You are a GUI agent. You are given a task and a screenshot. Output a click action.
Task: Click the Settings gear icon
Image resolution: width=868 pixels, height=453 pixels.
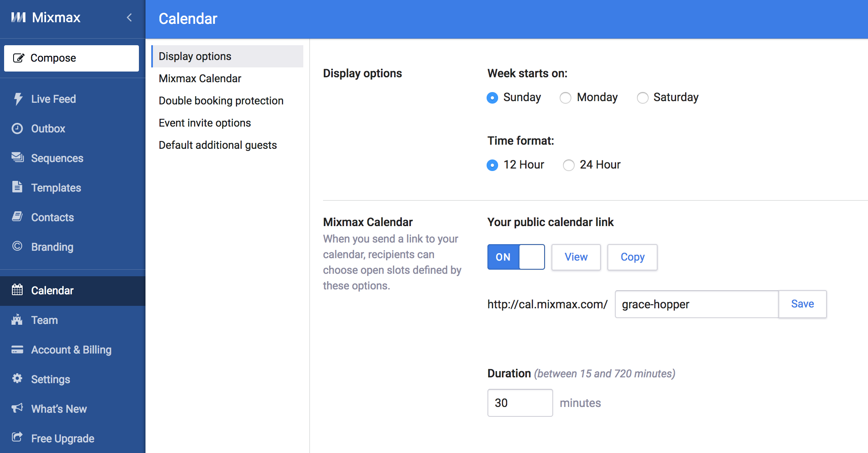(x=17, y=379)
